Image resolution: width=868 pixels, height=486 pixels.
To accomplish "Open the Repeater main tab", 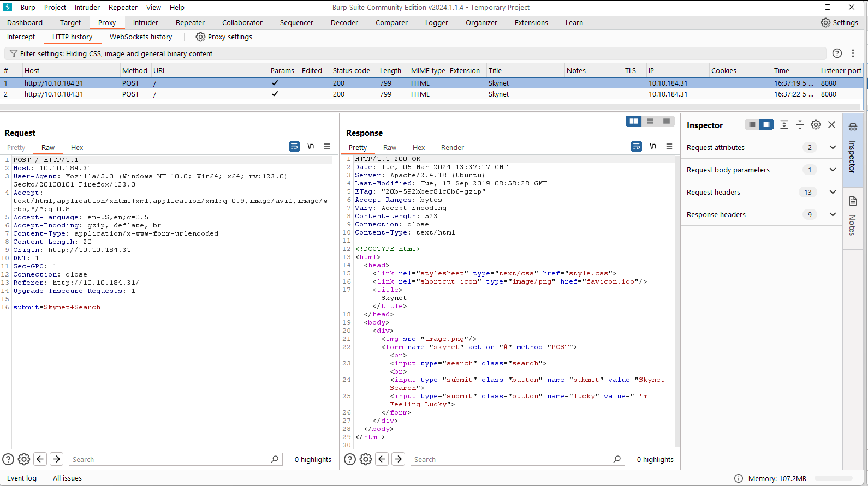I will pyautogui.click(x=190, y=22).
